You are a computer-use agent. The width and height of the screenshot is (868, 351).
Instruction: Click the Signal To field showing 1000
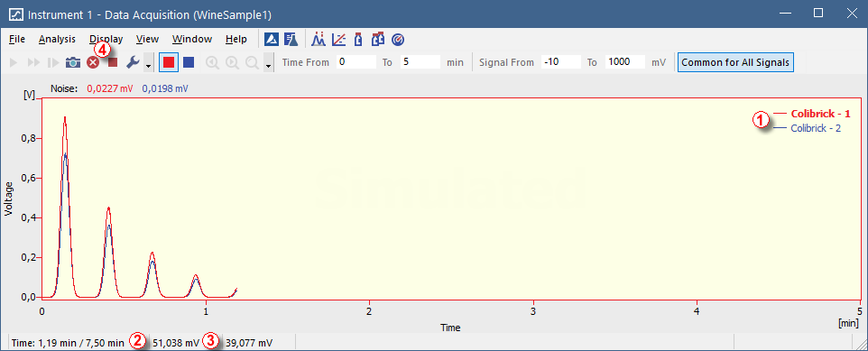pos(625,62)
